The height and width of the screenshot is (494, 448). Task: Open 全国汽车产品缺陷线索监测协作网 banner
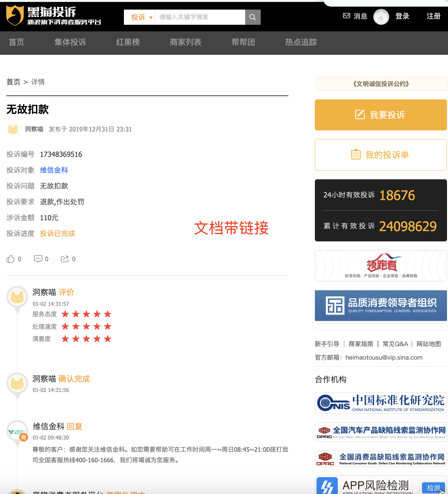coord(381,432)
